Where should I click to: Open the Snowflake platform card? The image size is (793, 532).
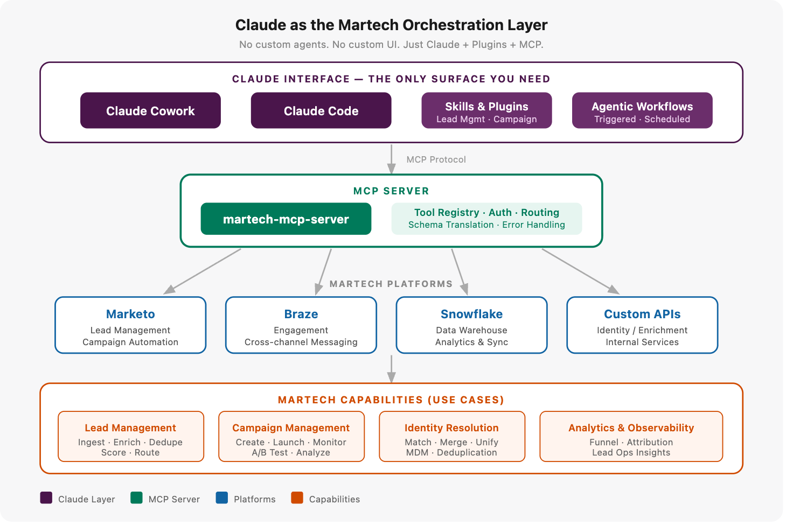[472, 325]
